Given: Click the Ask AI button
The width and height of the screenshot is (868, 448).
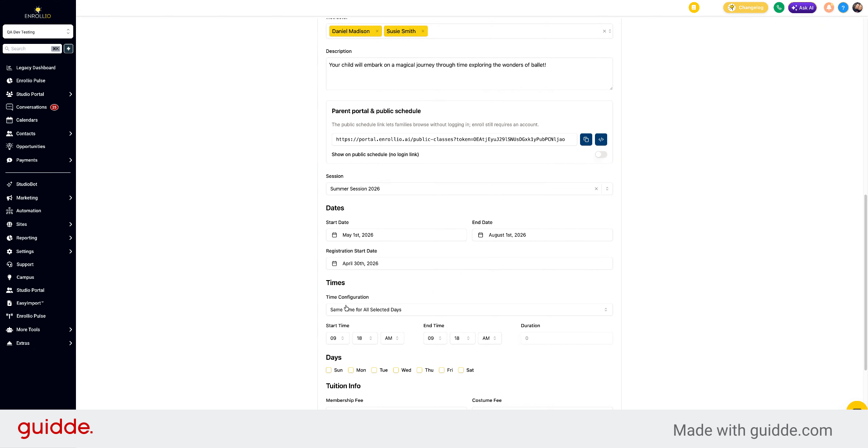Looking at the screenshot, I should [802, 8].
